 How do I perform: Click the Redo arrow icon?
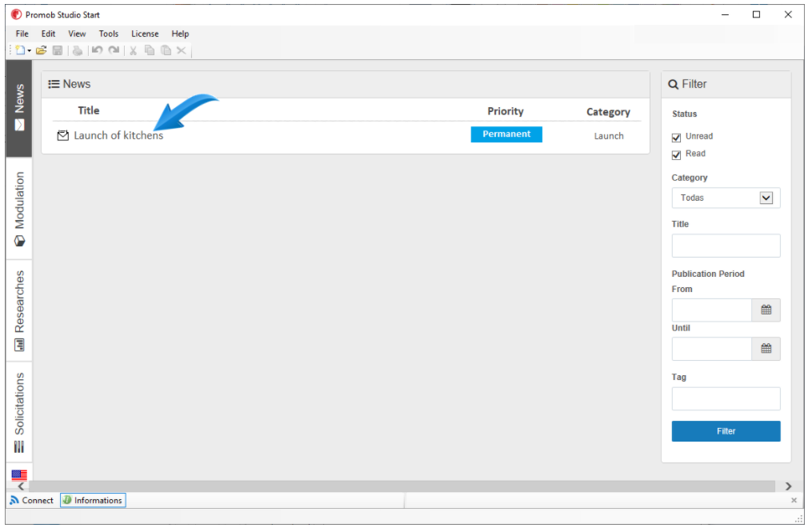pyautogui.click(x=114, y=50)
